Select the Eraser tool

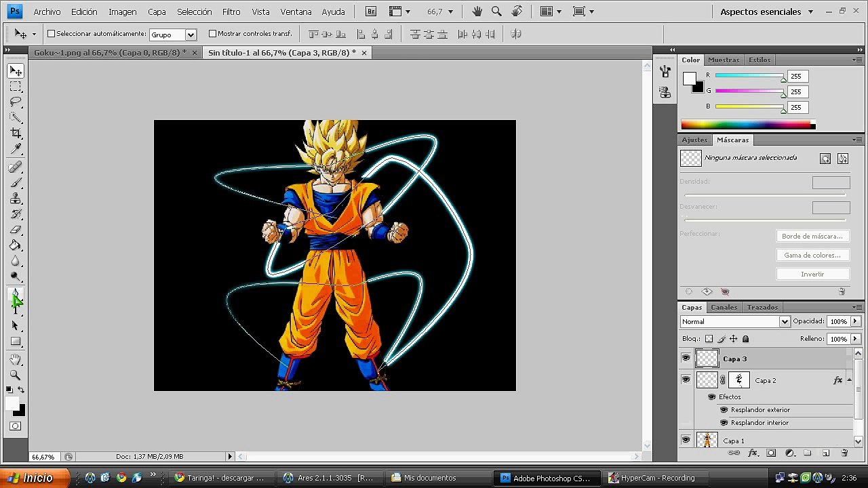pyautogui.click(x=16, y=230)
